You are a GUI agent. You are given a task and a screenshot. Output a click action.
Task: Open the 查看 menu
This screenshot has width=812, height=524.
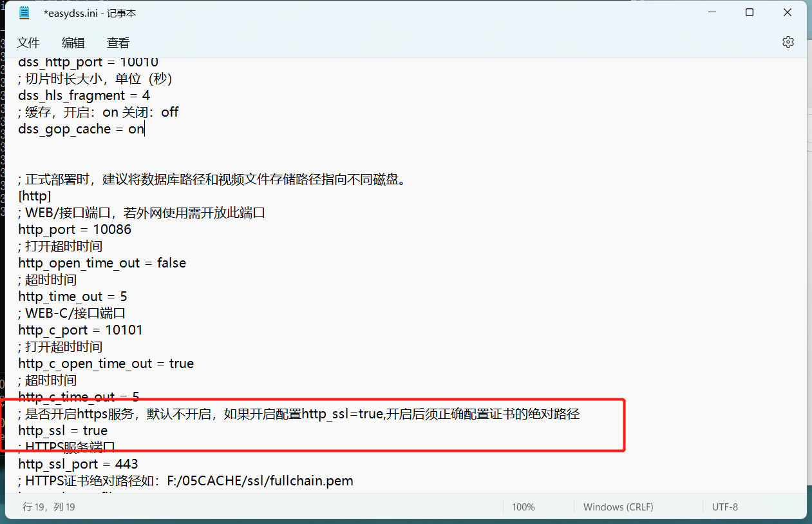(x=118, y=43)
